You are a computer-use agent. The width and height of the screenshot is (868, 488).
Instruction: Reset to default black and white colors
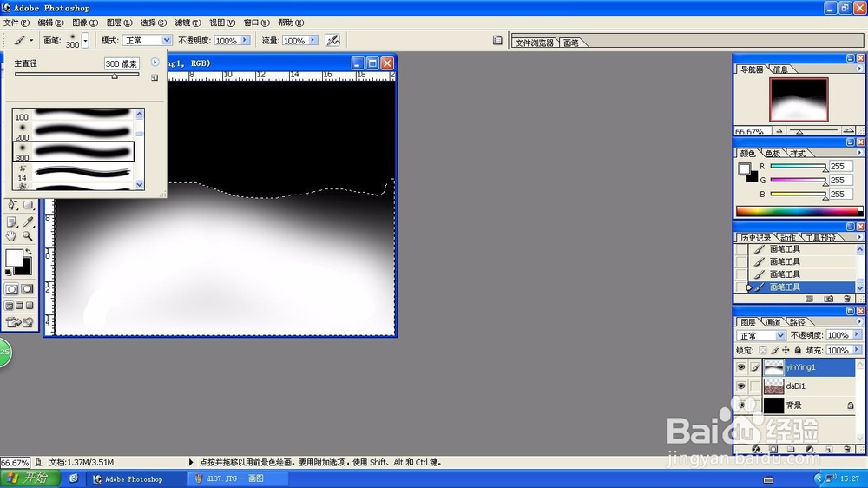click(8, 273)
